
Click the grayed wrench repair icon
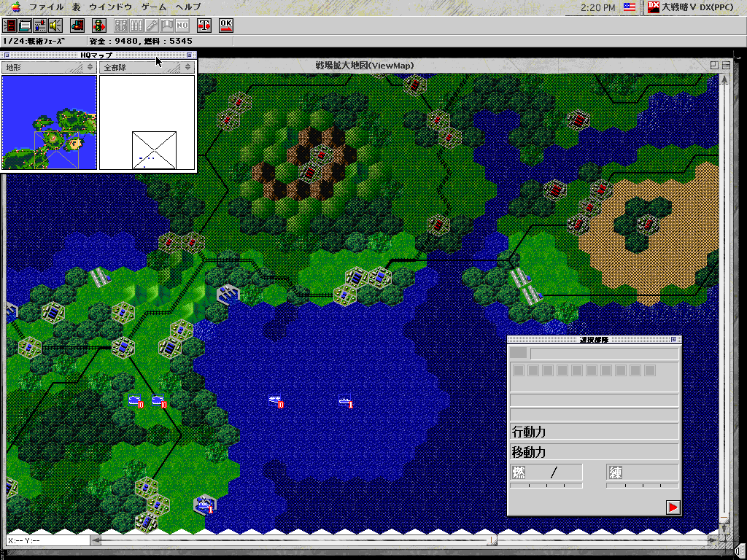click(152, 26)
